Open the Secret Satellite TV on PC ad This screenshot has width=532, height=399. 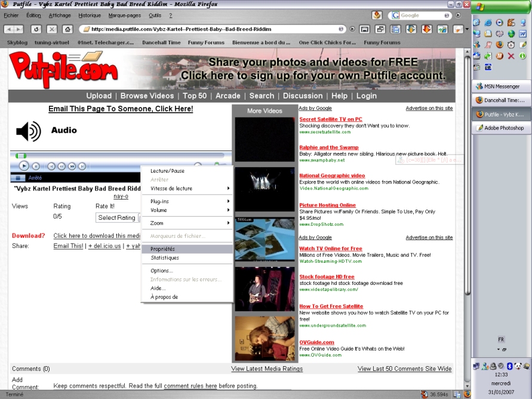tap(330, 119)
